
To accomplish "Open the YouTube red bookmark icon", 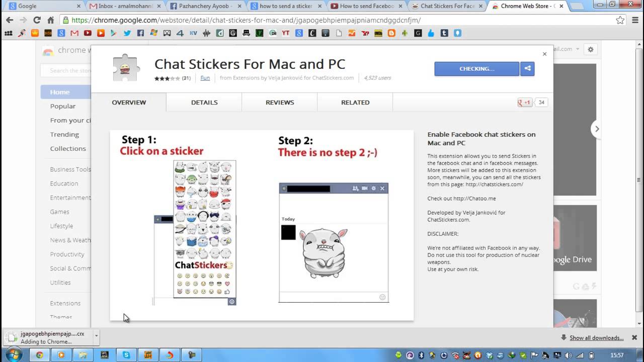I will 88,33.
